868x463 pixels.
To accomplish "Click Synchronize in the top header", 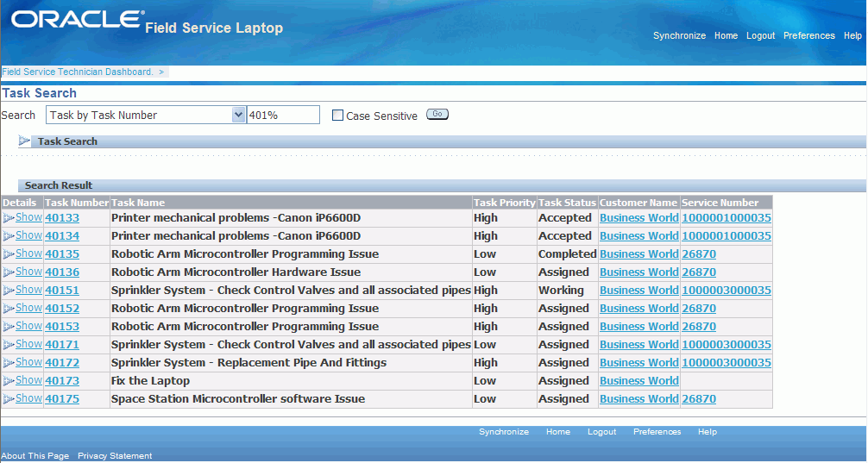I will pyautogui.click(x=679, y=35).
